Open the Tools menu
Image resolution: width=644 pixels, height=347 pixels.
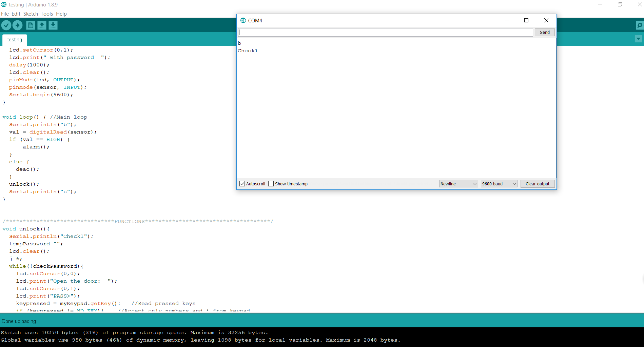pos(47,14)
